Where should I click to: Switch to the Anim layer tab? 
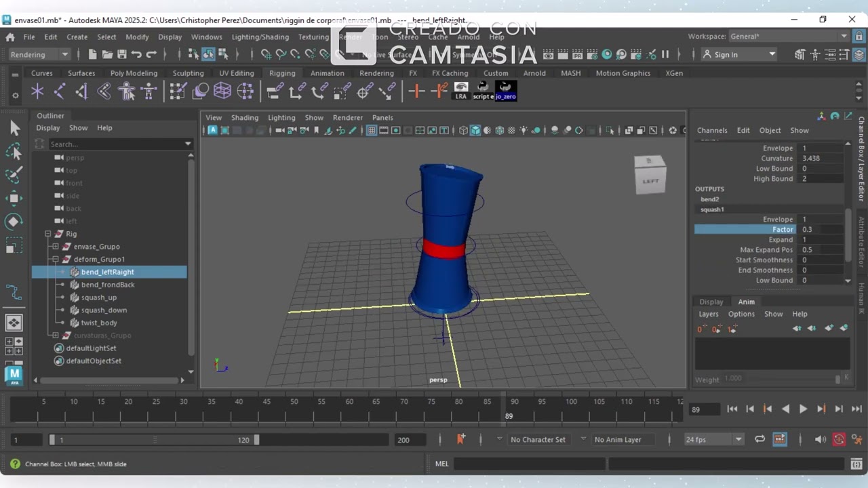tap(746, 302)
